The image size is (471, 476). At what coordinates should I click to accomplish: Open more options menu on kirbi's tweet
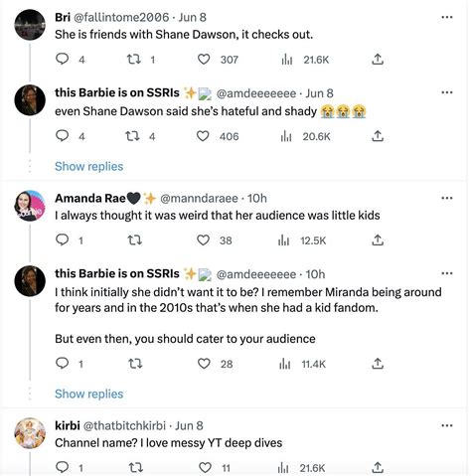(x=447, y=425)
